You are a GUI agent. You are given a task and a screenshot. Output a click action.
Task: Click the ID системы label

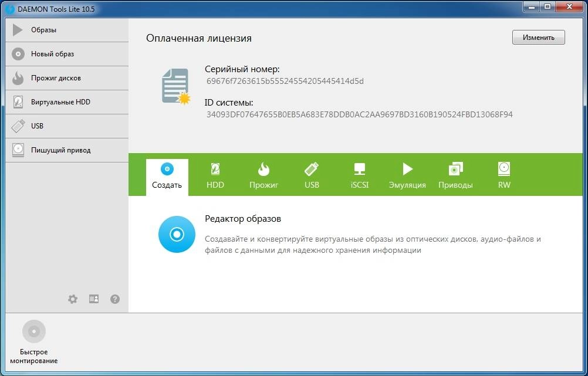click(x=229, y=102)
